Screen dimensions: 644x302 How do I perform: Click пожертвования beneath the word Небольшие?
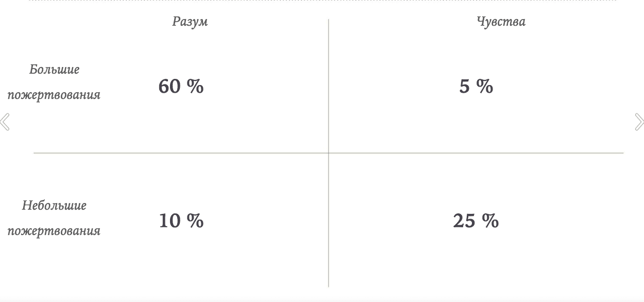coord(54,230)
